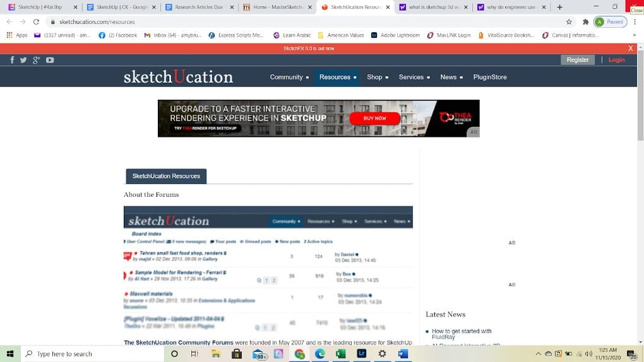
Task: Switch to the Home - MasterSketchup tab
Action: coord(278,7)
